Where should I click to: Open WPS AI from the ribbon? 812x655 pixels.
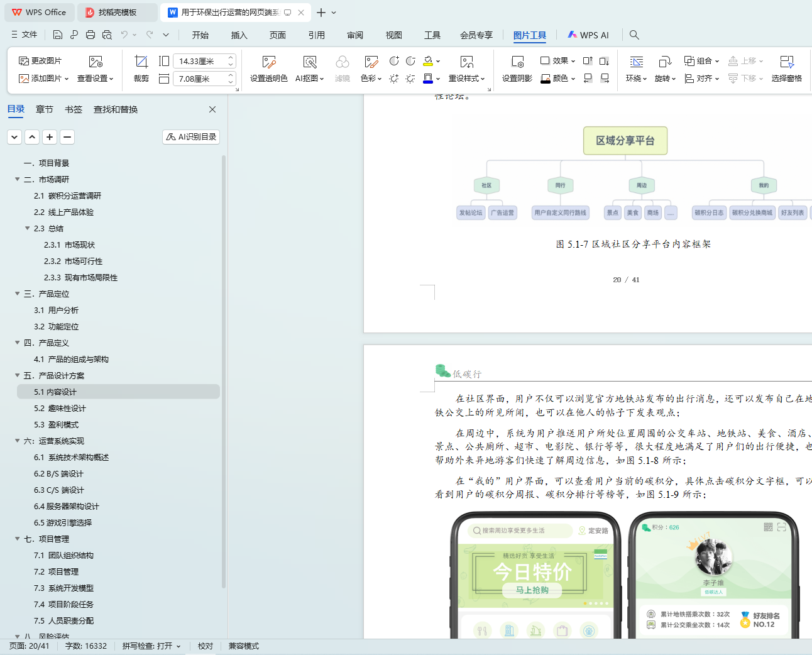pos(588,35)
